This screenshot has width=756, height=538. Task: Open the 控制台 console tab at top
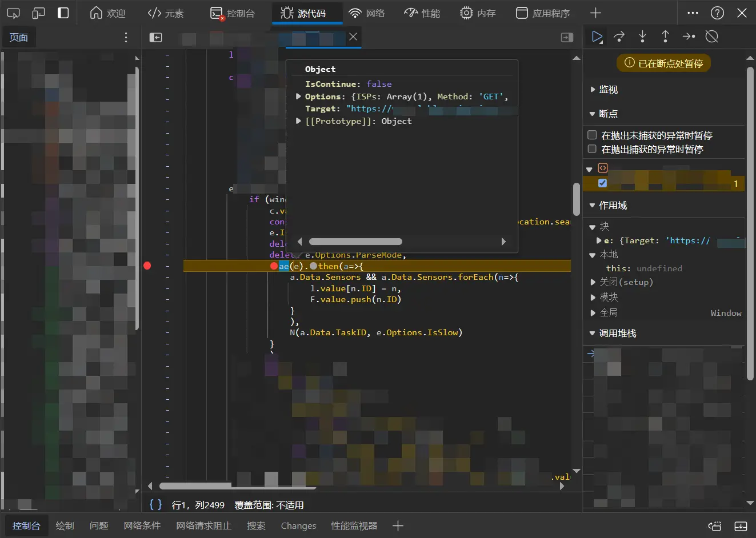coord(233,13)
